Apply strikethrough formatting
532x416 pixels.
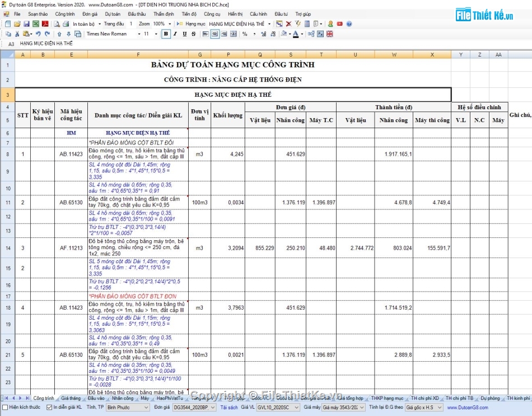(x=194, y=34)
